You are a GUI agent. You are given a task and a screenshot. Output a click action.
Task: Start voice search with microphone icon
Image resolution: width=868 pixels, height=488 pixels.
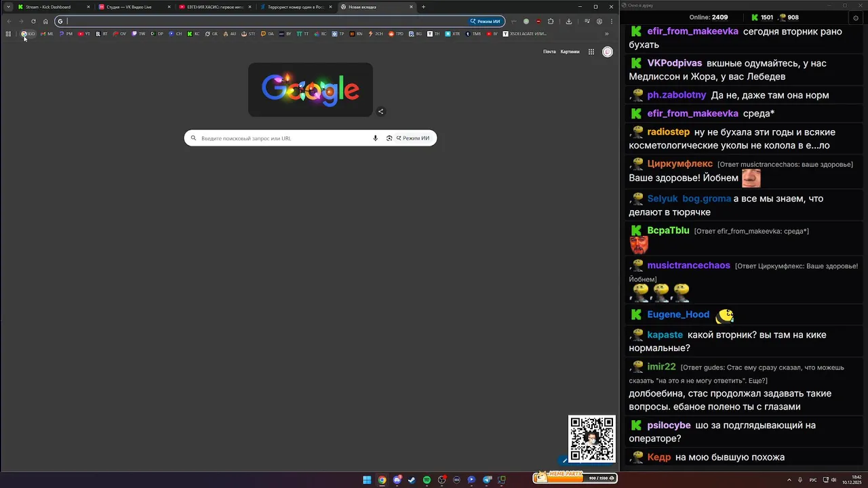375,138
